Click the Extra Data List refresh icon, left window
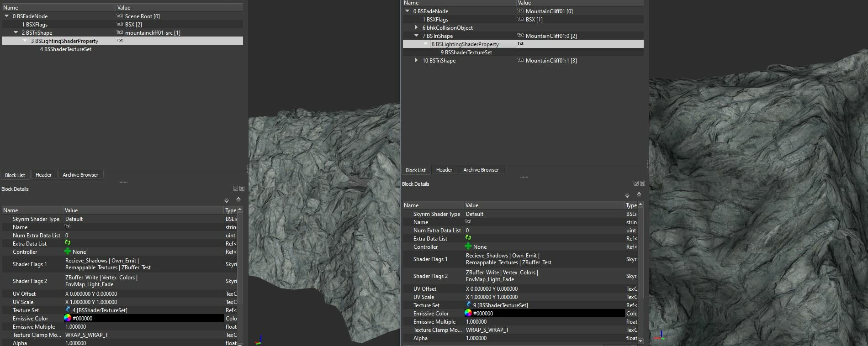This screenshot has width=868, height=346. coord(68,243)
